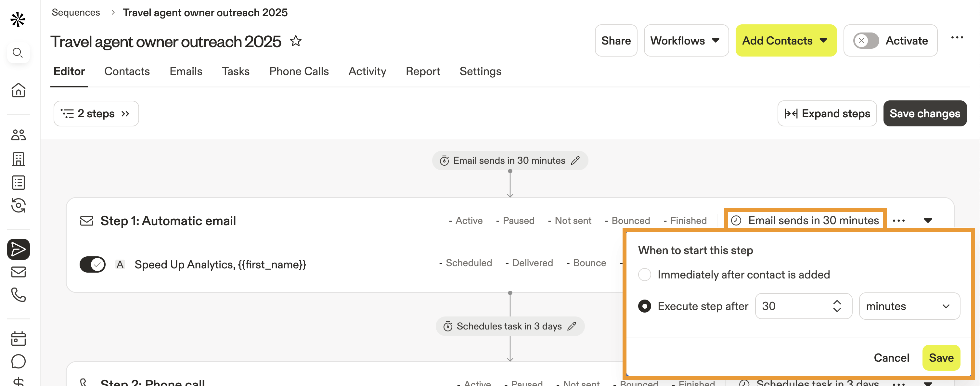980x386 pixels.
Task: Select 'Immediately after contact is added'
Action: pos(644,275)
